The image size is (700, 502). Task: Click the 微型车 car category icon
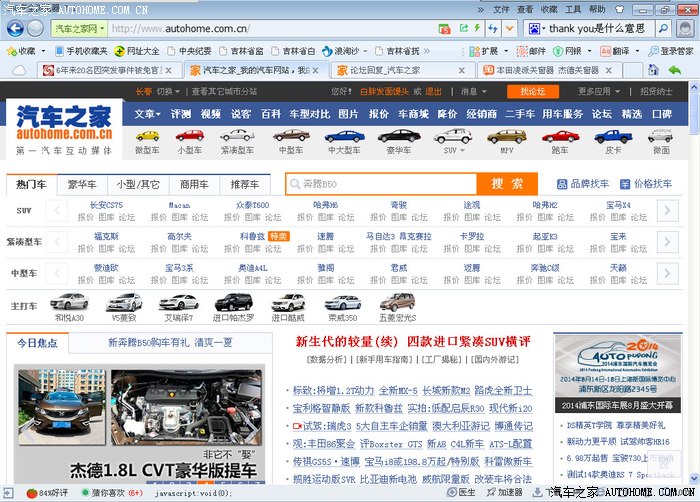pyautogui.click(x=147, y=136)
